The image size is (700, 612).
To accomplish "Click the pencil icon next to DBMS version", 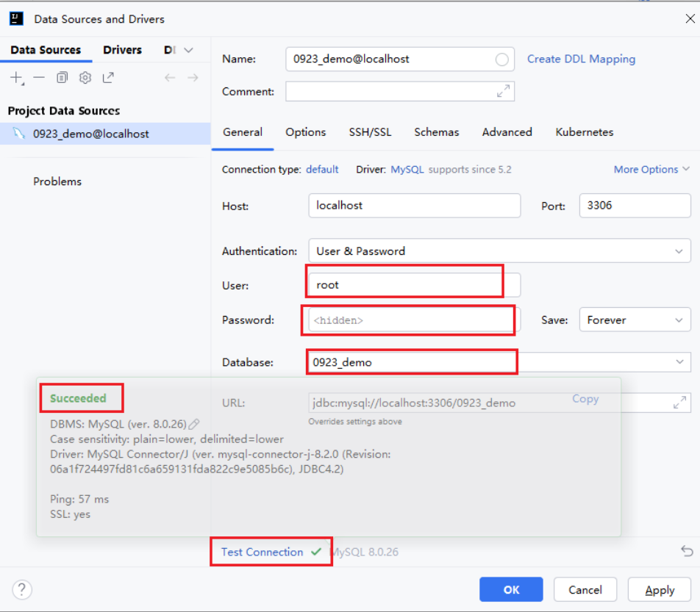I will pyautogui.click(x=194, y=424).
